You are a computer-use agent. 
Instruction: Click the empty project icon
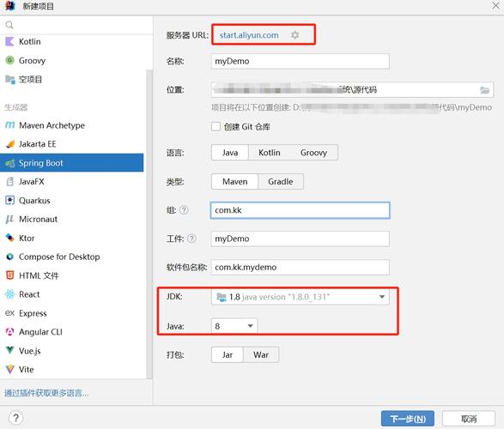[10, 79]
